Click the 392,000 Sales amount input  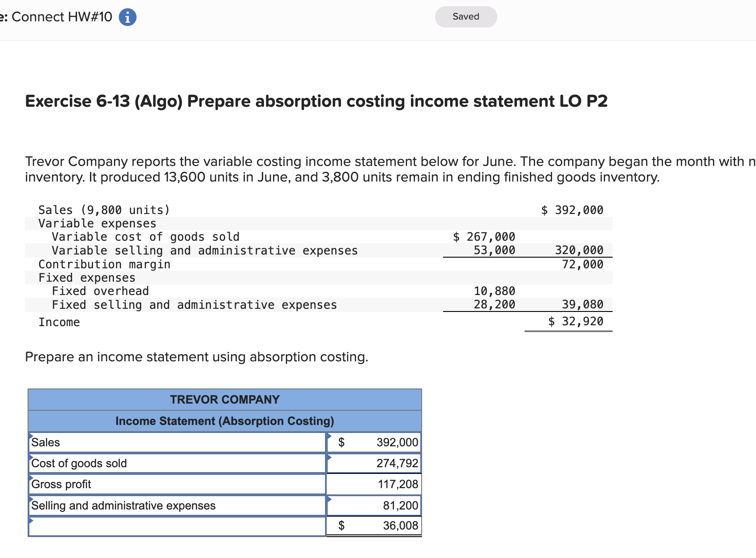(392, 442)
